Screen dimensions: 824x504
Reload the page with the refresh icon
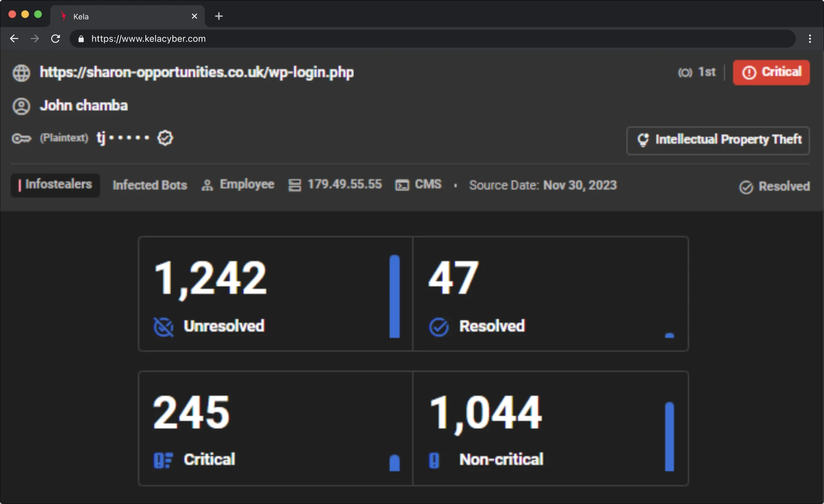click(55, 39)
